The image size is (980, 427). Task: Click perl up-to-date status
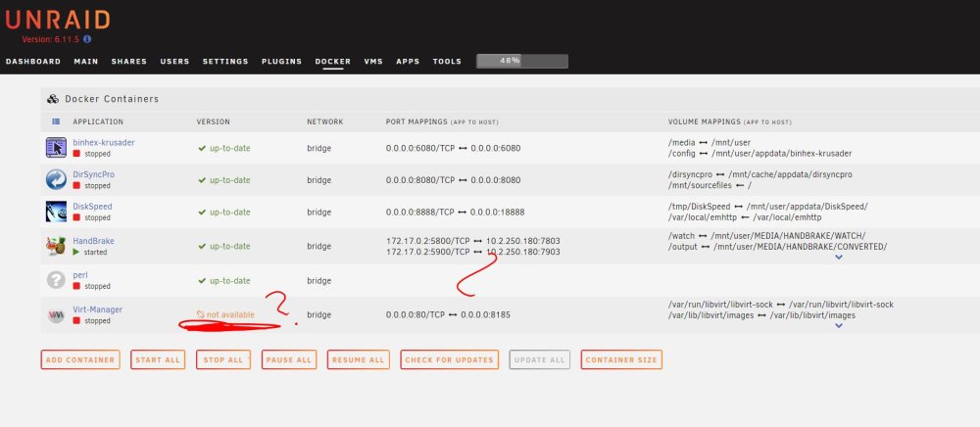[223, 280]
